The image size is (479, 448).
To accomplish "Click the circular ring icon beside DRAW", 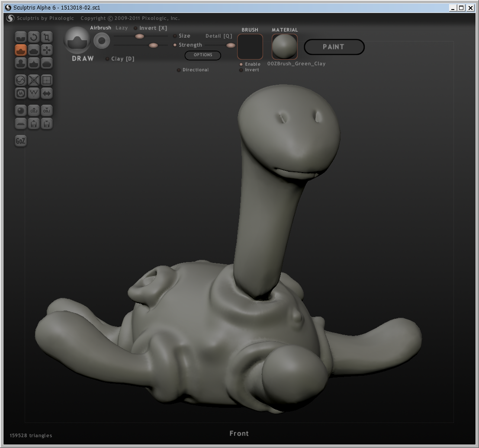I will 102,41.
